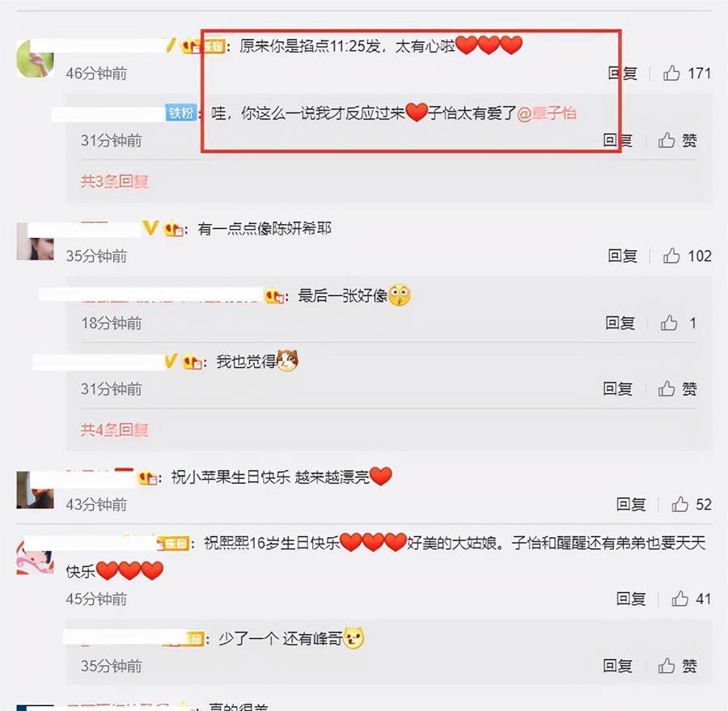Reply to 最后一张好像 comment
The width and height of the screenshot is (728, 711).
pos(620,323)
